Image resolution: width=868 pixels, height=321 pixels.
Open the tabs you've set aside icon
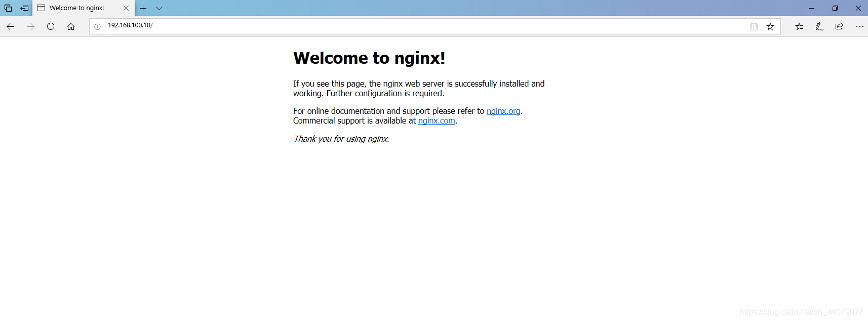pyautogui.click(x=8, y=8)
